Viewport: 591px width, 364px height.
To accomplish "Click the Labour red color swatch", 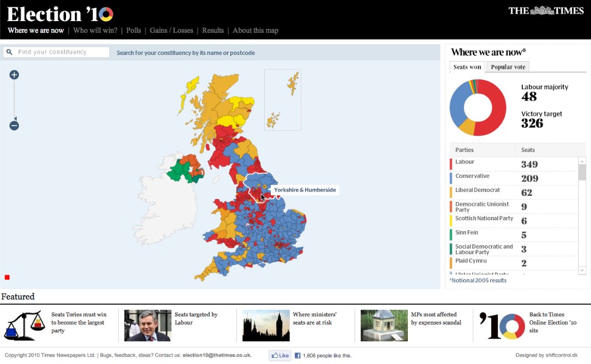I will coord(451,164).
